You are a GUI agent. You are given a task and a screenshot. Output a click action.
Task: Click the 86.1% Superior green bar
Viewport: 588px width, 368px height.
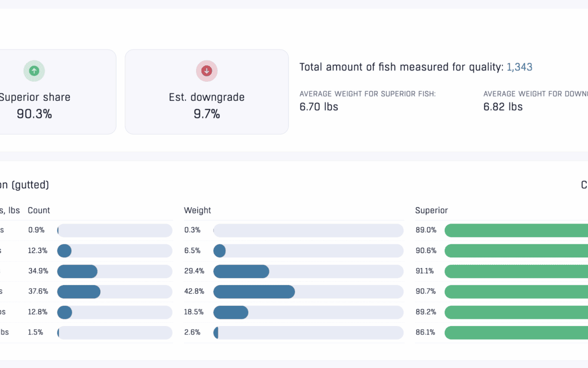click(x=516, y=333)
